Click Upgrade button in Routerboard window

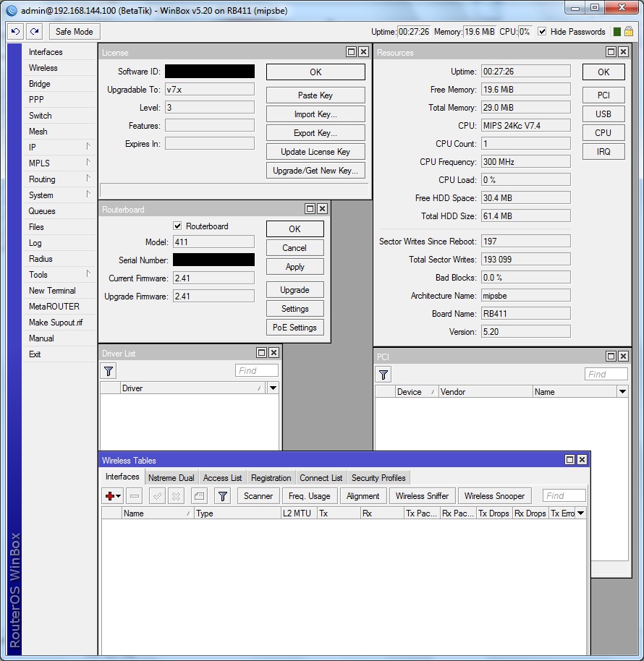click(295, 290)
